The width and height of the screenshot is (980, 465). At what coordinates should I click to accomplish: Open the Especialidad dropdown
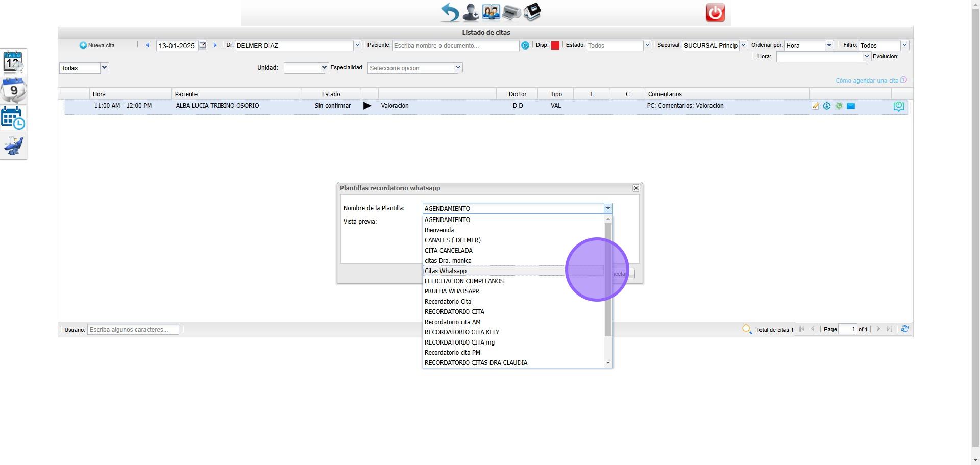point(458,68)
